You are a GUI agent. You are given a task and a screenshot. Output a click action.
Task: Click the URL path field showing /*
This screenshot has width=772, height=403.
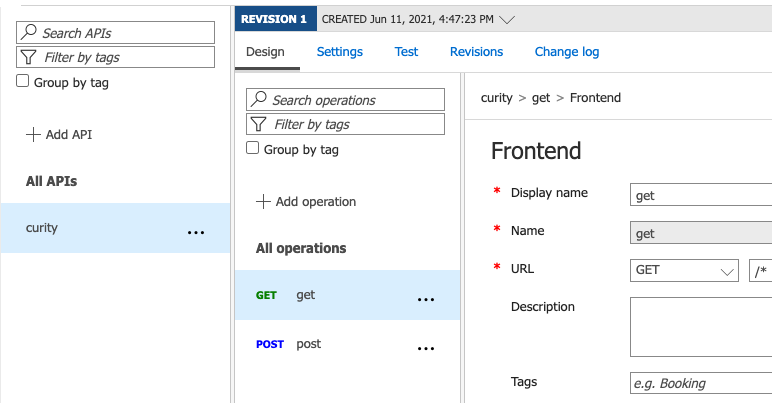761,270
